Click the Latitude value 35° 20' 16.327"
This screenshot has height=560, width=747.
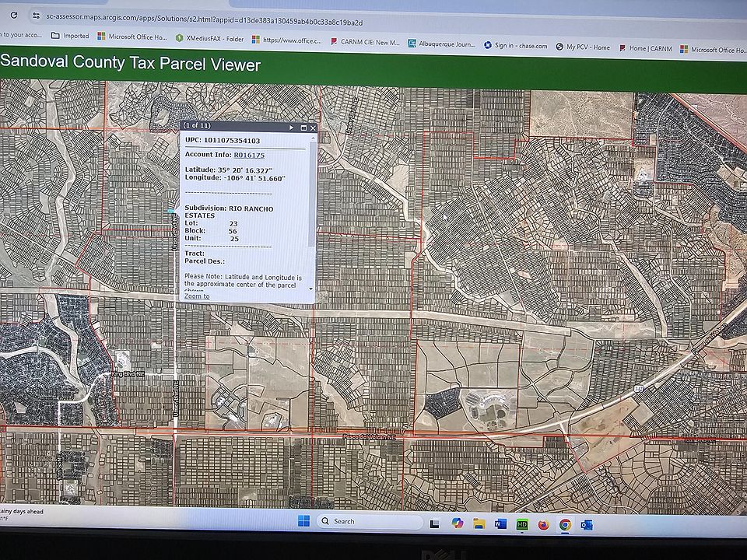point(245,170)
